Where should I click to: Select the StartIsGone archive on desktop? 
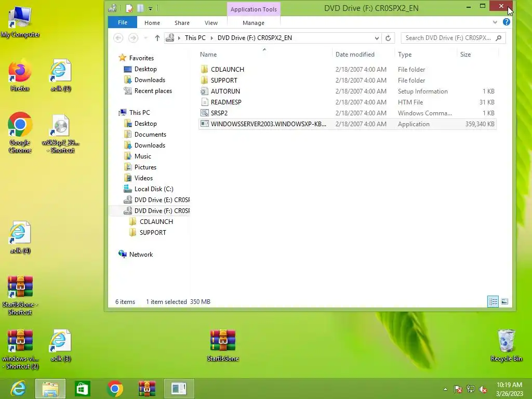pyautogui.click(x=222, y=345)
